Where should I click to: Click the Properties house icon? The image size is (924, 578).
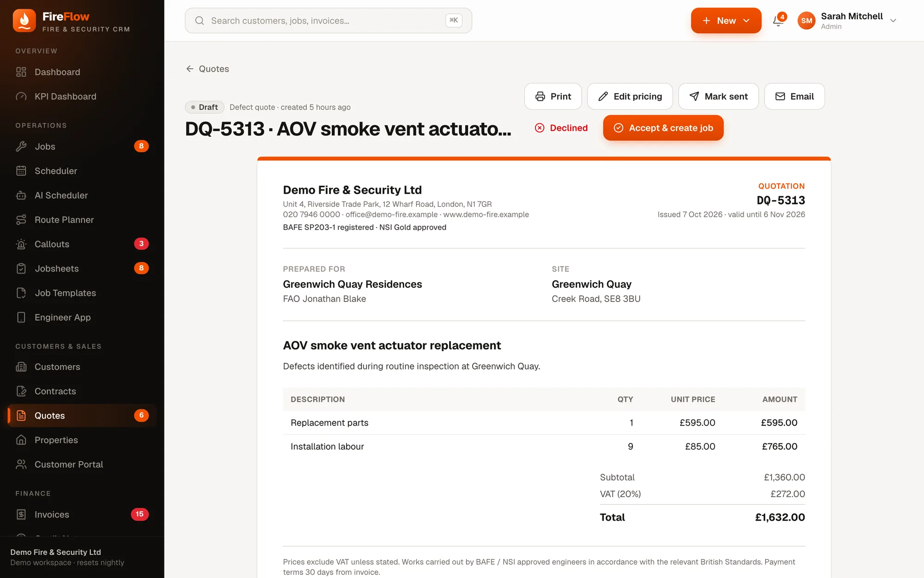point(21,440)
